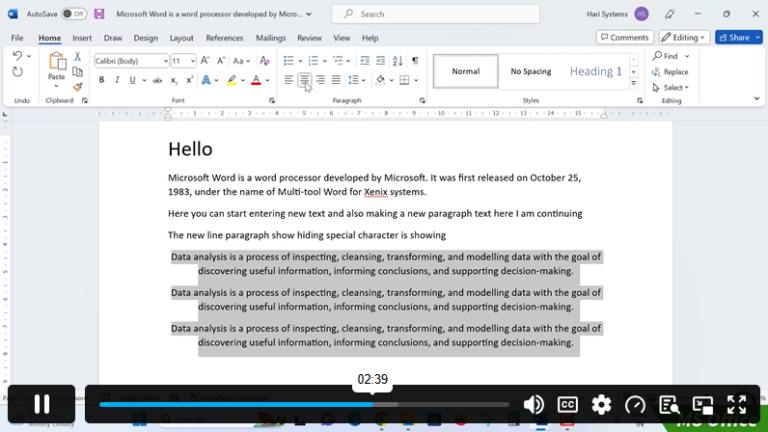Clear all formatting icon

pos(264,61)
